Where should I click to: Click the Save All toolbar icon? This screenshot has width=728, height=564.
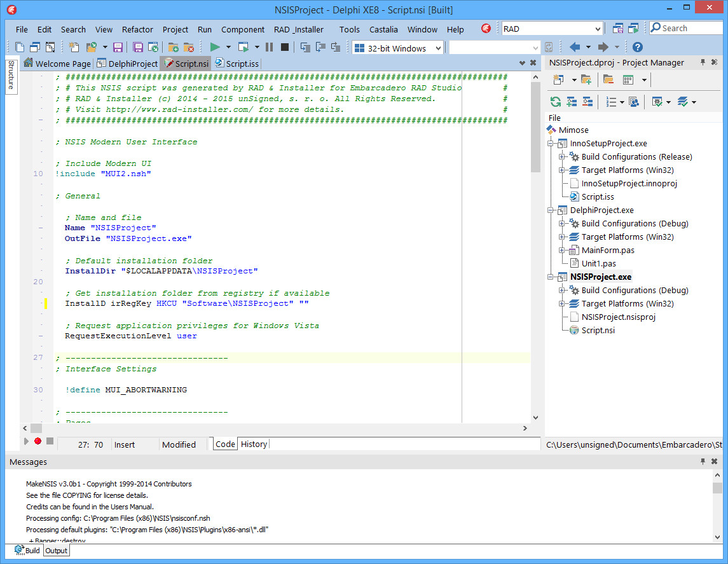coord(138,47)
